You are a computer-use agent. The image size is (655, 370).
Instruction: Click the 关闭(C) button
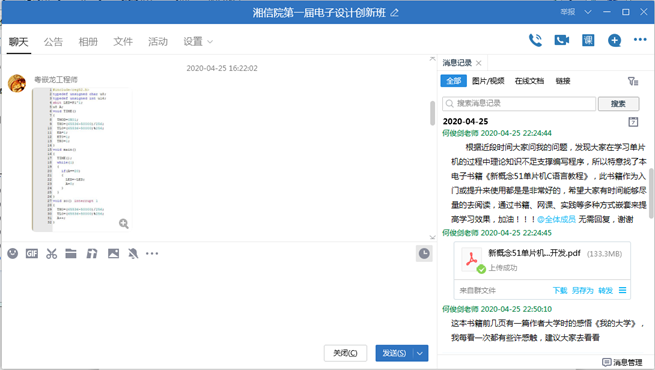[x=345, y=353]
